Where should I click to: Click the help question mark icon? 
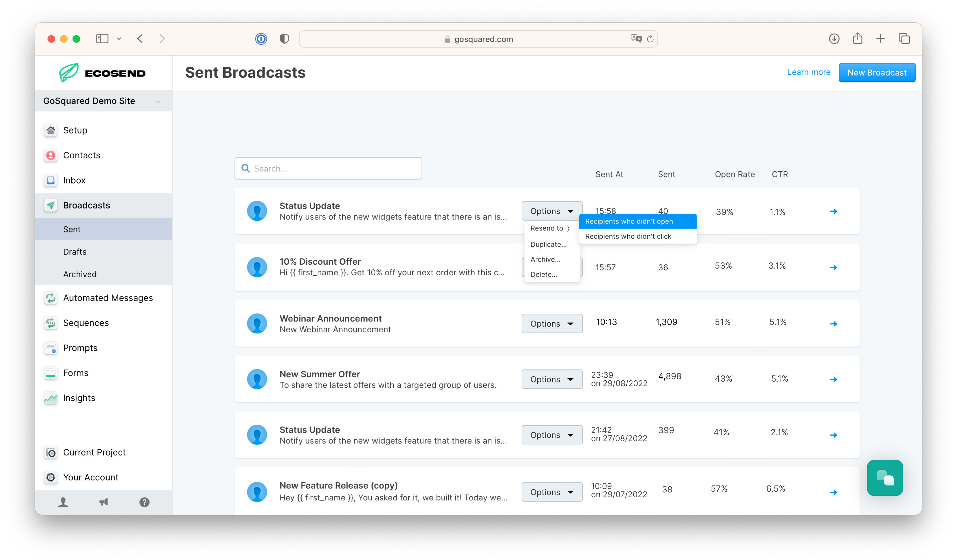[x=144, y=503]
